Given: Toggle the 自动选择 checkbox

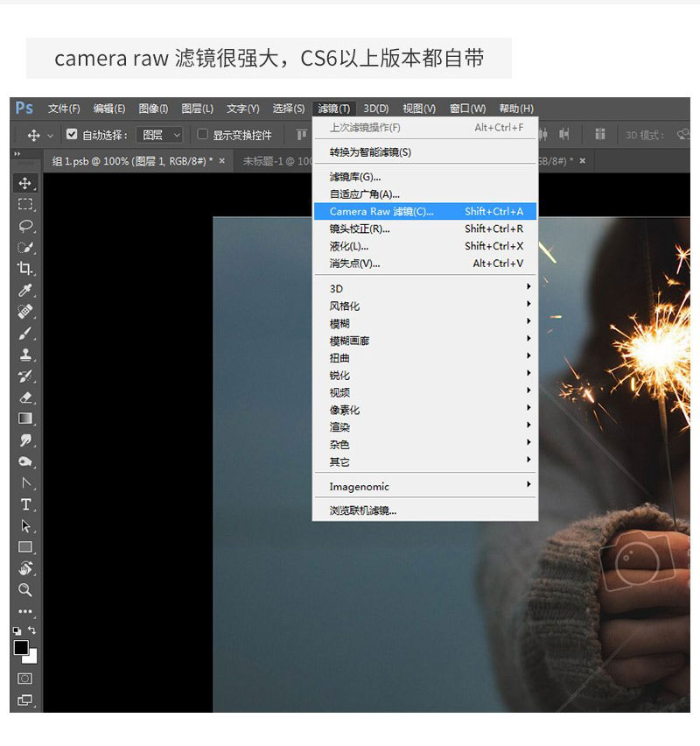Looking at the screenshot, I should pyautogui.click(x=72, y=135).
